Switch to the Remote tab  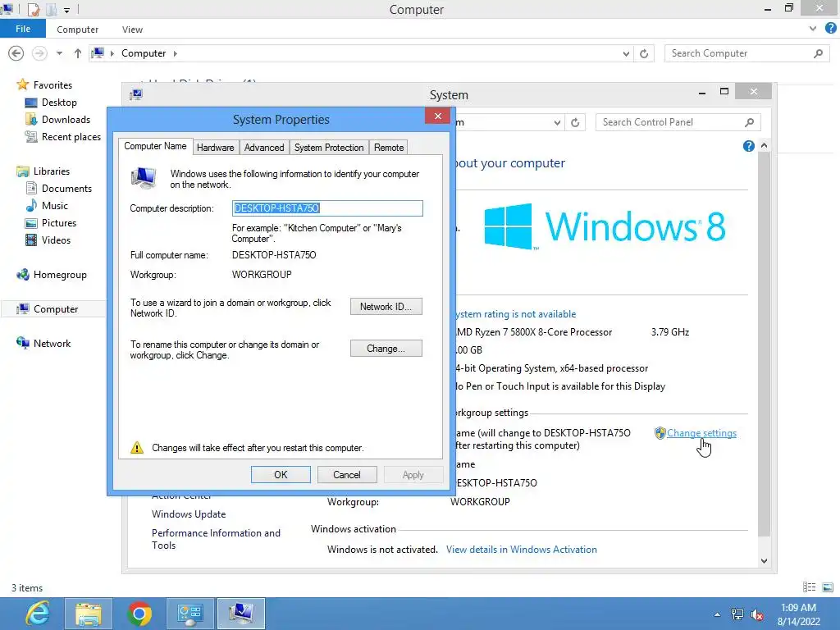(389, 148)
